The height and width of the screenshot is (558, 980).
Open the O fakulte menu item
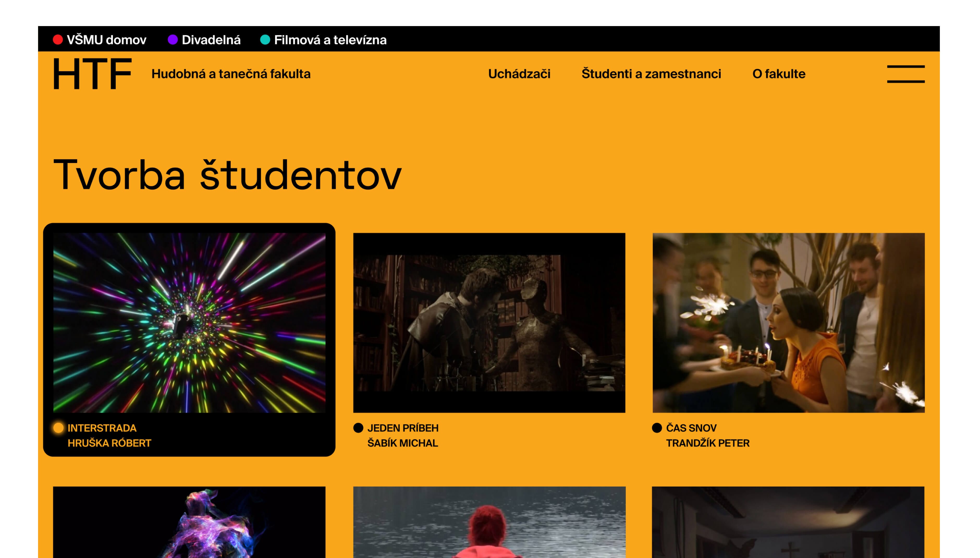click(x=779, y=74)
